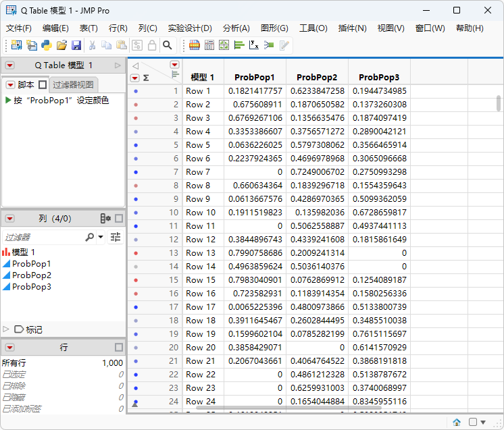Open the 文件(F) menu
504x430 pixels.
(x=19, y=28)
